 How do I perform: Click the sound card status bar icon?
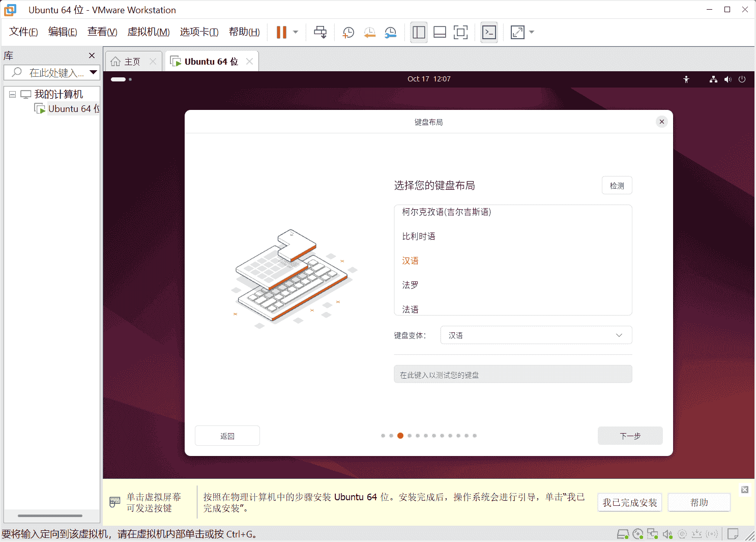coord(667,534)
